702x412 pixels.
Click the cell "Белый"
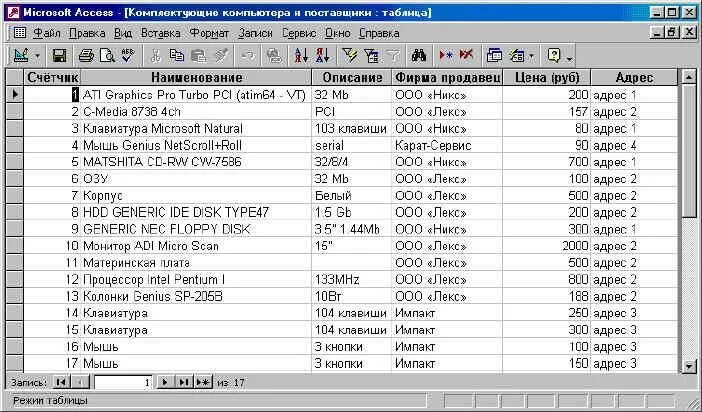(352, 196)
